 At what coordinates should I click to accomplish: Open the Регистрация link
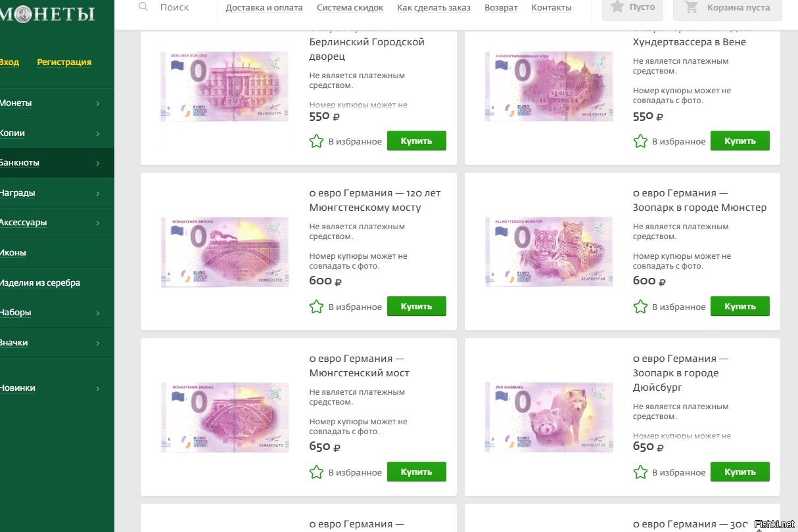tap(64, 62)
